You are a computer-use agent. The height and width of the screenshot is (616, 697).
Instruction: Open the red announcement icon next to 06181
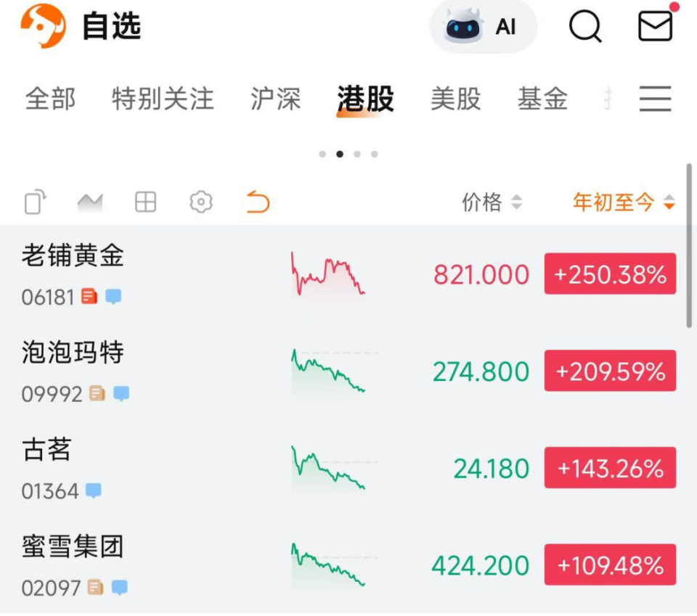pos(90,295)
